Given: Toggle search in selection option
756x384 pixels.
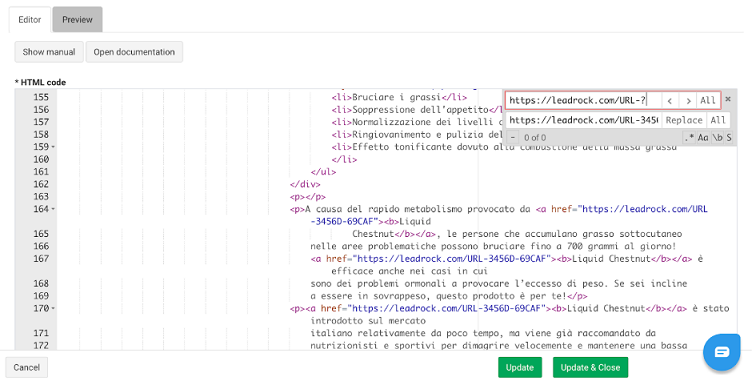Looking at the screenshot, I should [x=729, y=137].
